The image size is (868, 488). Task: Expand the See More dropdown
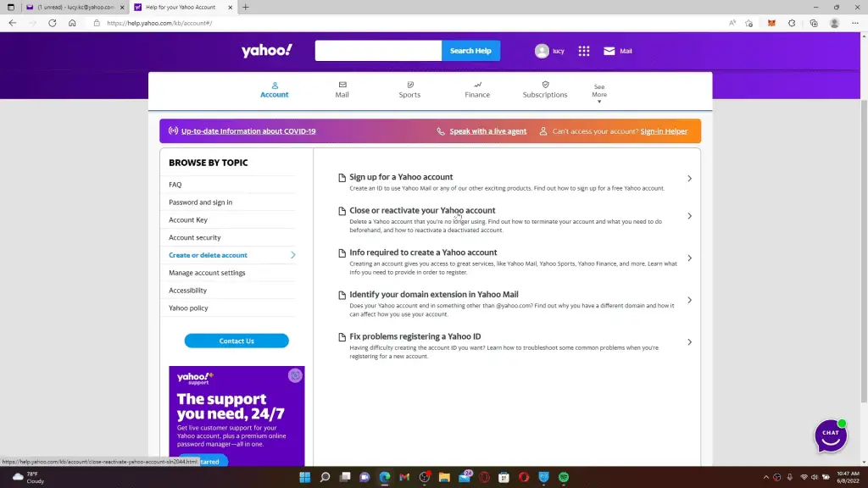[x=599, y=93]
